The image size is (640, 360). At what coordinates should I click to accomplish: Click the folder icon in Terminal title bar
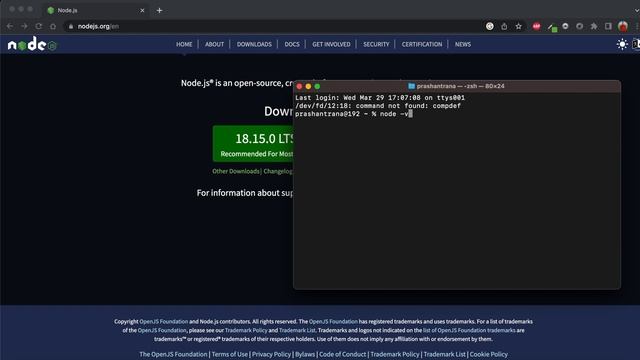coord(411,86)
